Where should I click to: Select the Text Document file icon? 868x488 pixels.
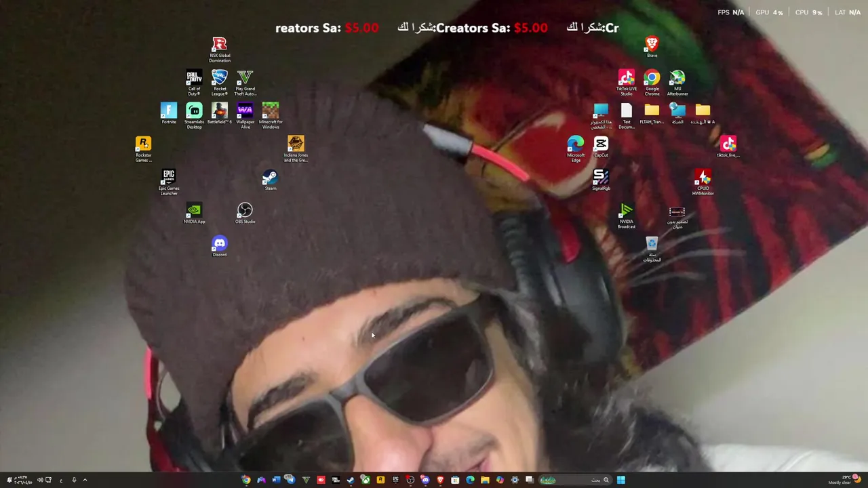(626, 116)
